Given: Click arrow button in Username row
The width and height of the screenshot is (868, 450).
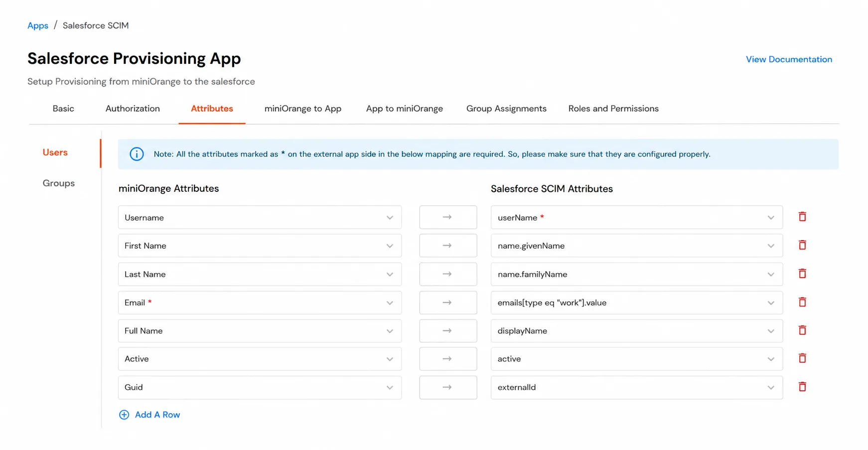Looking at the screenshot, I should 448,217.
